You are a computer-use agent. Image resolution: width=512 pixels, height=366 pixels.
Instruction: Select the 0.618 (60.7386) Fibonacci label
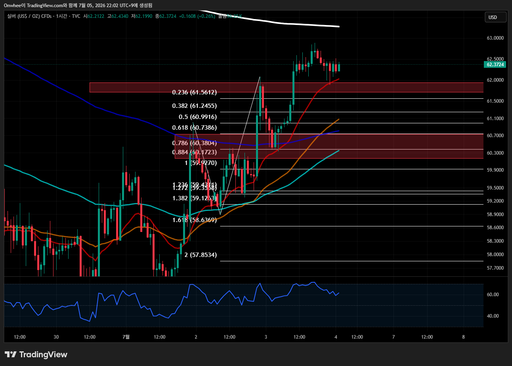click(194, 128)
